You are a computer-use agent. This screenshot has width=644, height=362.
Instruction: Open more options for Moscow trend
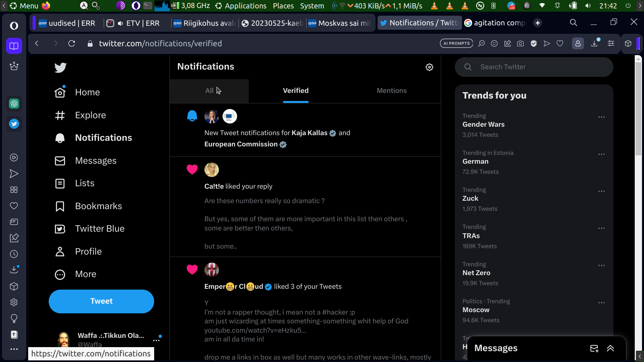[601, 302]
